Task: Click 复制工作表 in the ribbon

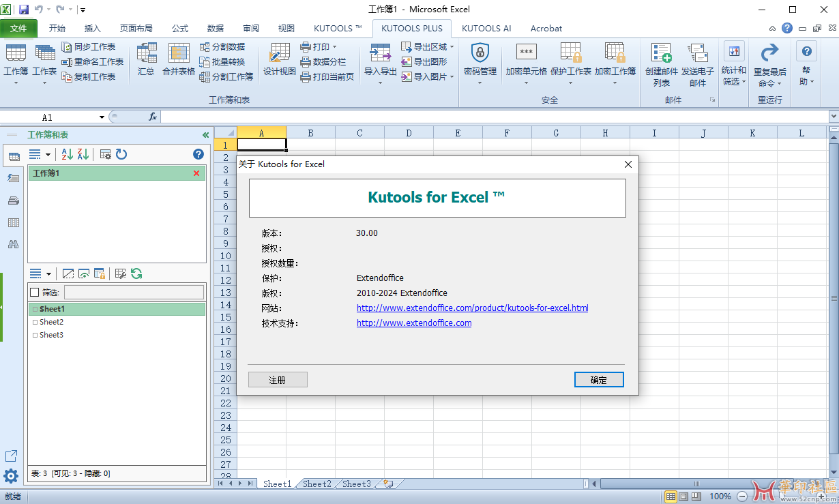Action: coord(89,77)
